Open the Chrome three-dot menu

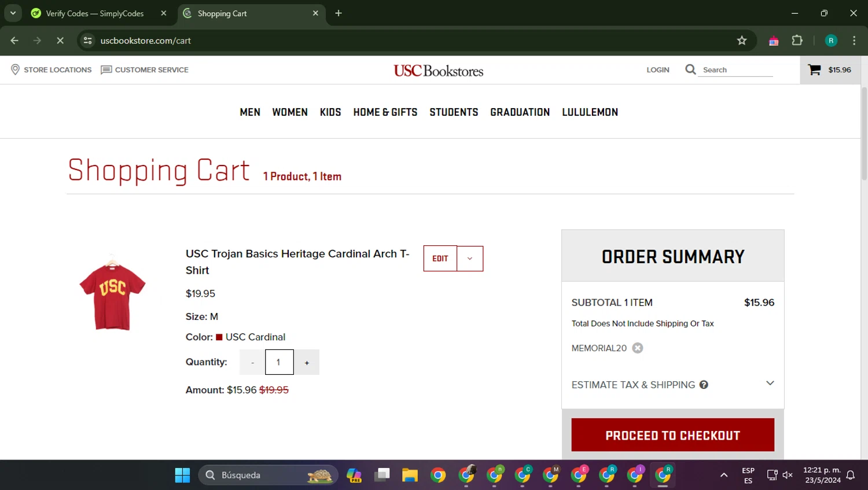tap(854, 40)
